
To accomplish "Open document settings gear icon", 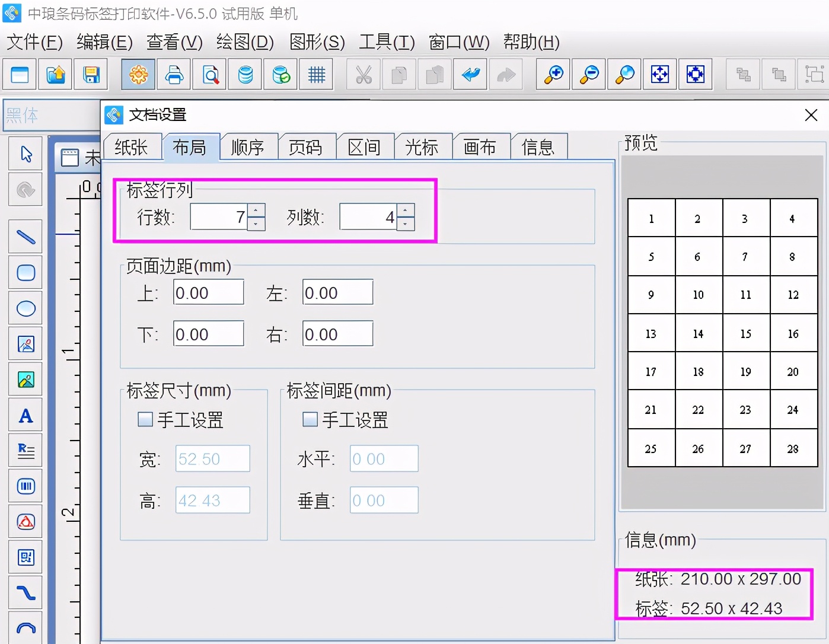I will [138, 75].
